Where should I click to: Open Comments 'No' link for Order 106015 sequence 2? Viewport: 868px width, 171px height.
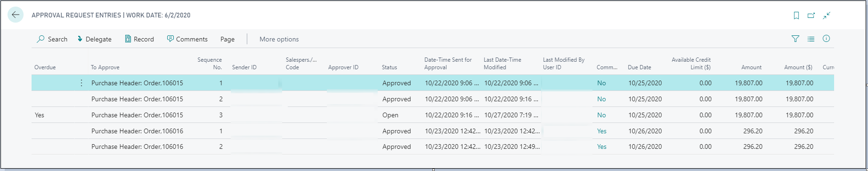(601, 99)
